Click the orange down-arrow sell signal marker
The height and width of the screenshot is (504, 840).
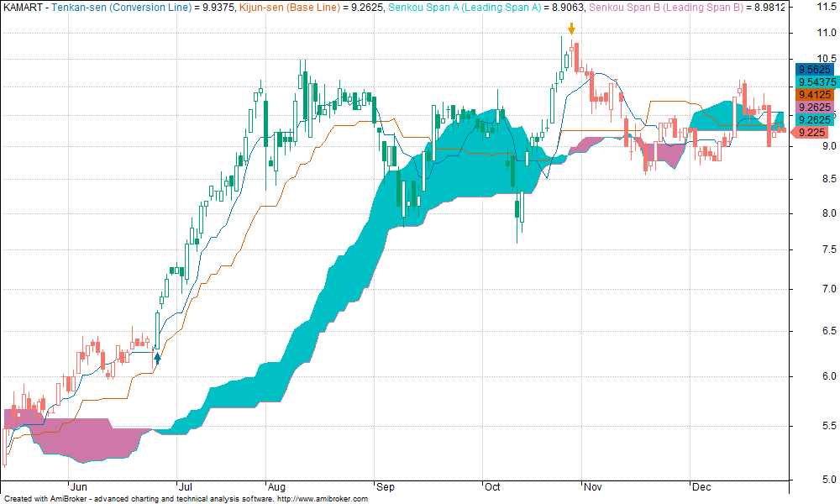[x=571, y=29]
